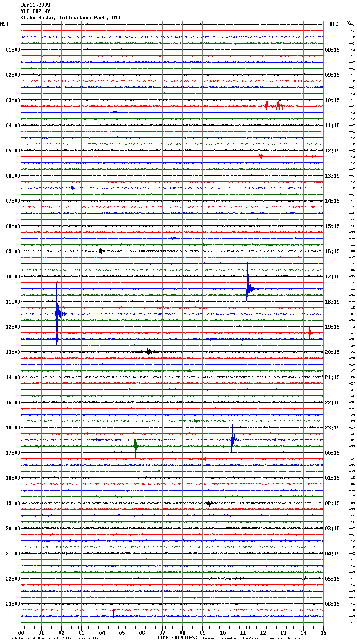This screenshot has width=357, height=644.
Task: Select the 22:00 MST time label
Action: click(x=13, y=579)
